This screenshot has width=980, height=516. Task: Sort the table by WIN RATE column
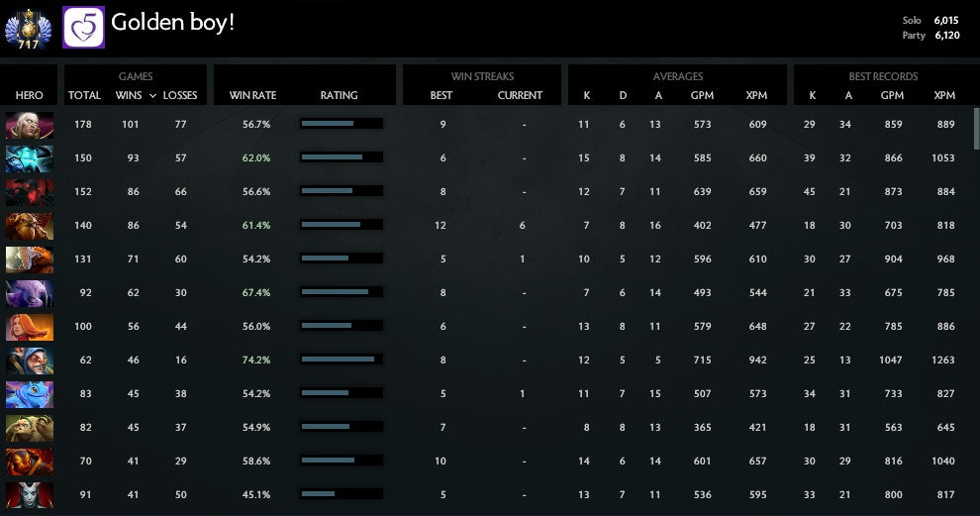(252, 96)
